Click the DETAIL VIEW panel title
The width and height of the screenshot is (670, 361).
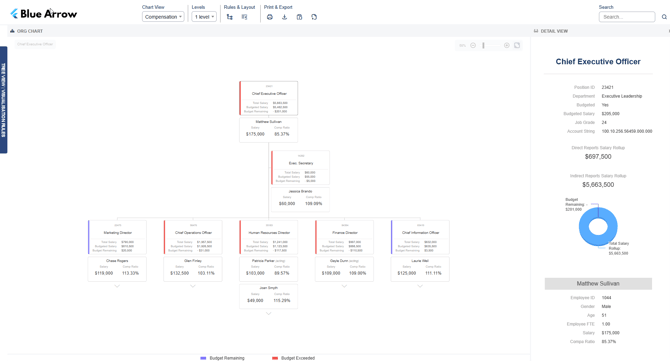coord(554,31)
